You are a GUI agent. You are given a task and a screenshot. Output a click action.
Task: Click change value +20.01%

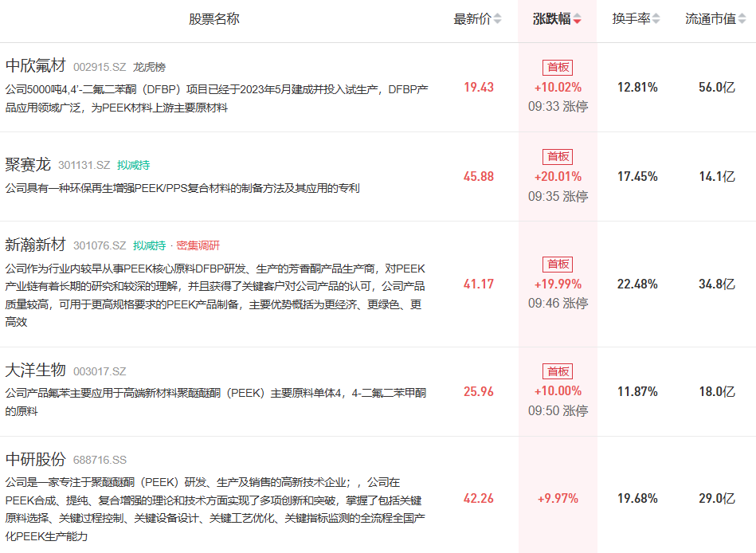coord(558,176)
